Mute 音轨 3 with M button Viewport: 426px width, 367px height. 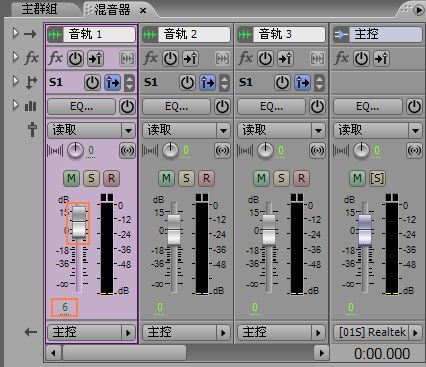261,178
